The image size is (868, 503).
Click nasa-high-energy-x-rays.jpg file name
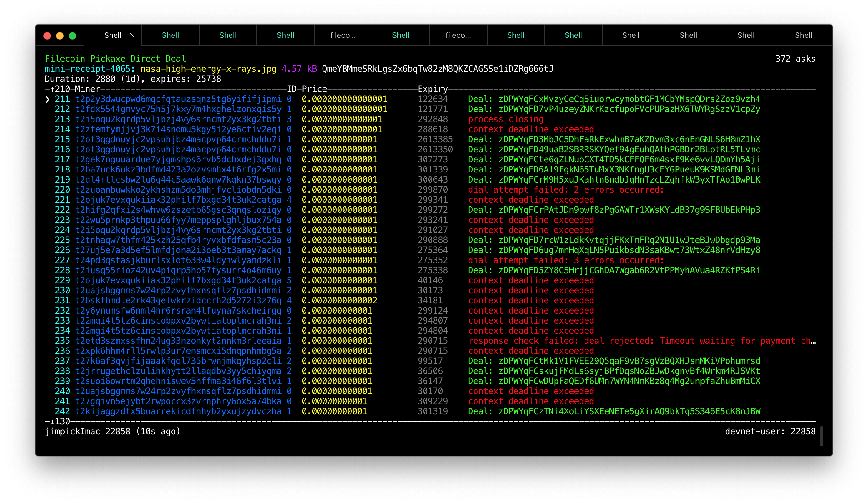tap(208, 69)
